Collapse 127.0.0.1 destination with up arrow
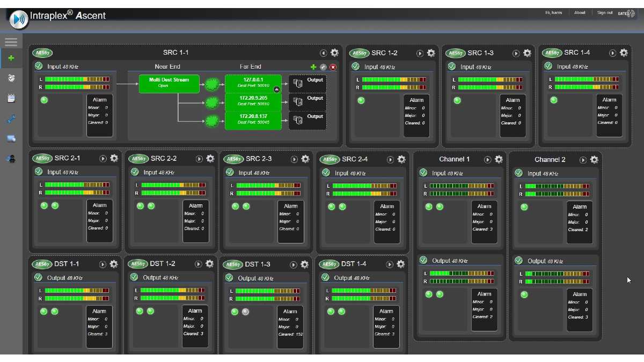644x362 pixels. (x=277, y=89)
